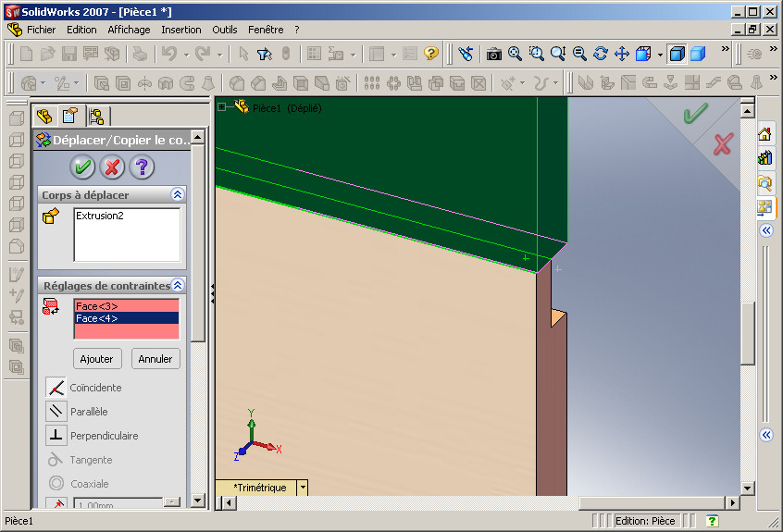This screenshot has width=783, height=532.
Task: Click the Save toolbar icon
Action: click(68, 54)
